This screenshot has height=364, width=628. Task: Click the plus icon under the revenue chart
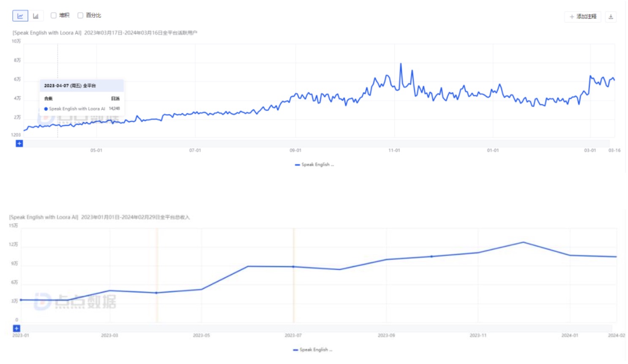(16, 329)
